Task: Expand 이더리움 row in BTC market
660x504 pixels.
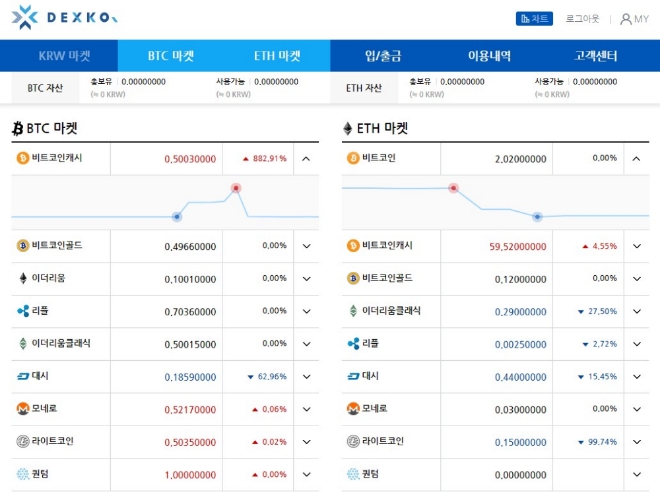Action: (x=306, y=279)
